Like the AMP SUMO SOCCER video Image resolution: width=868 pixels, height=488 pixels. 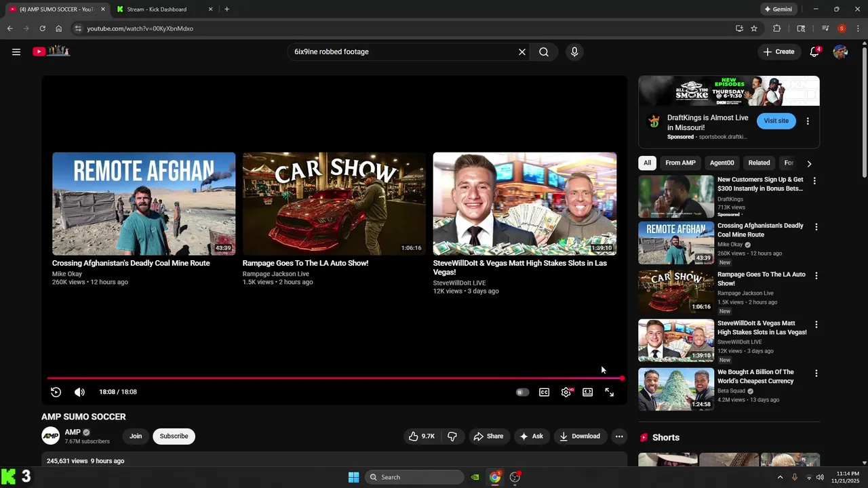pyautogui.click(x=421, y=436)
